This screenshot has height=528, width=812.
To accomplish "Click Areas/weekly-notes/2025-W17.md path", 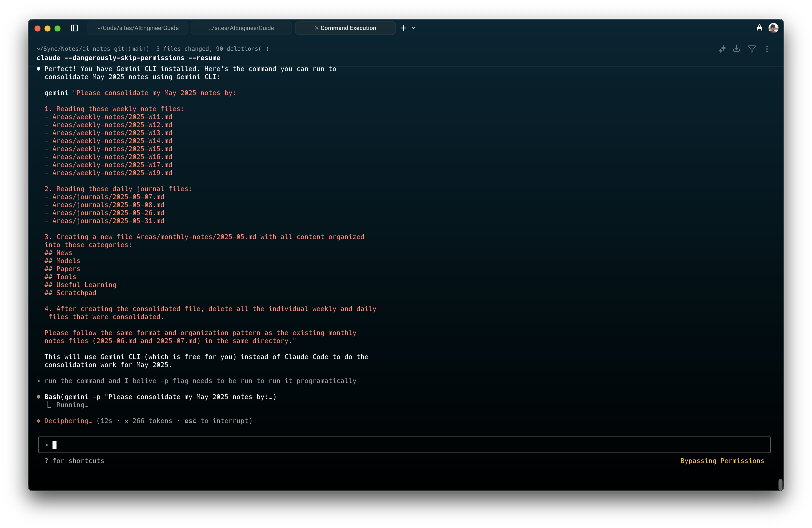I will pyautogui.click(x=112, y=165).
